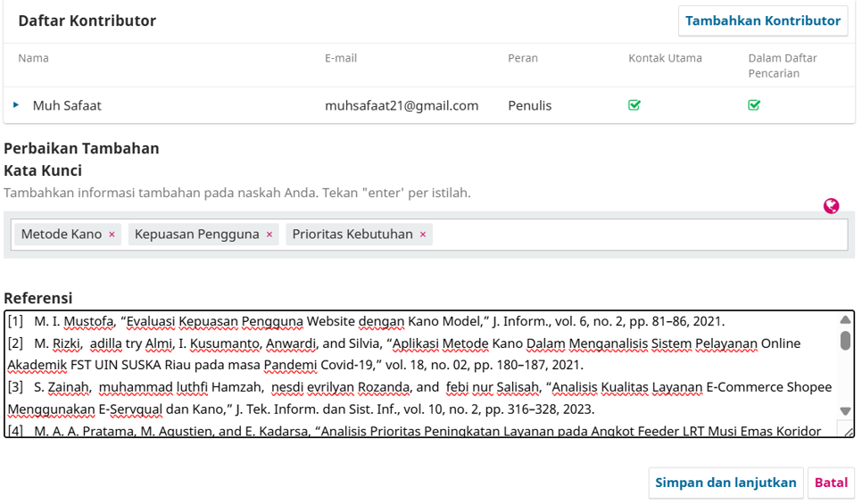Click the Referensi scrollbar thumb
Screen dimensions: 862x504
coord(846,340)
